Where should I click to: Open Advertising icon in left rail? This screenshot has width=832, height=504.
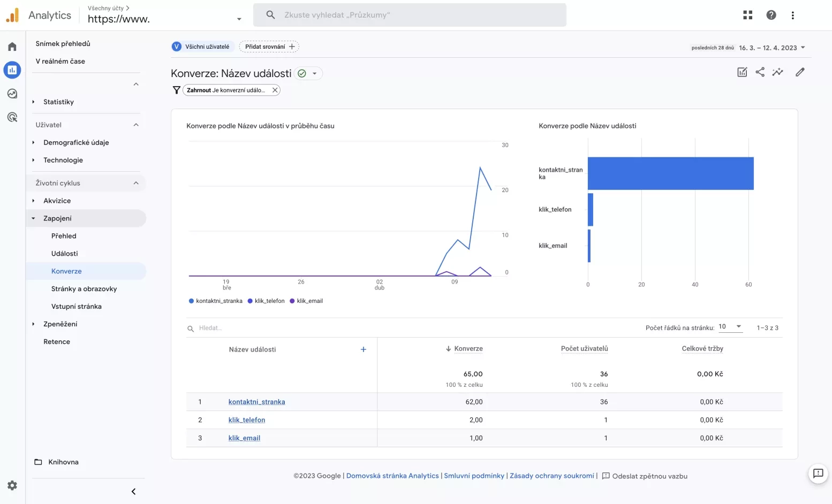pos(12,117)
